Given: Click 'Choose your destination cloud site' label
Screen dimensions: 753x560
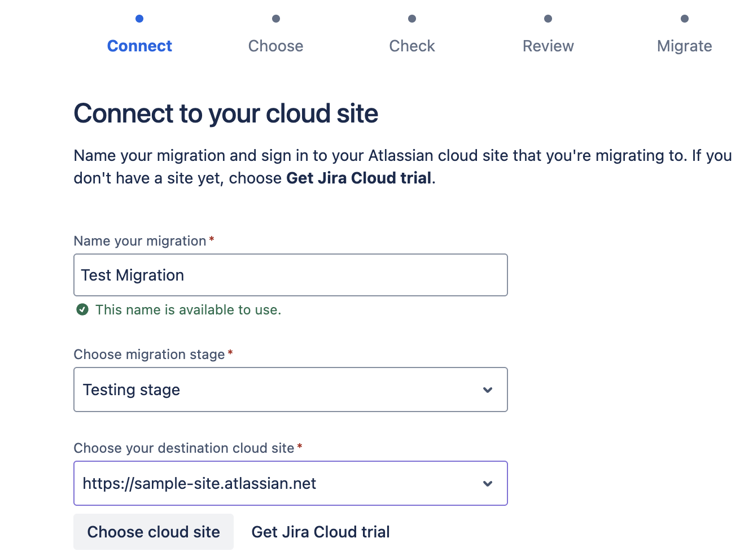Looking at the screenshot, I should 184,448.
